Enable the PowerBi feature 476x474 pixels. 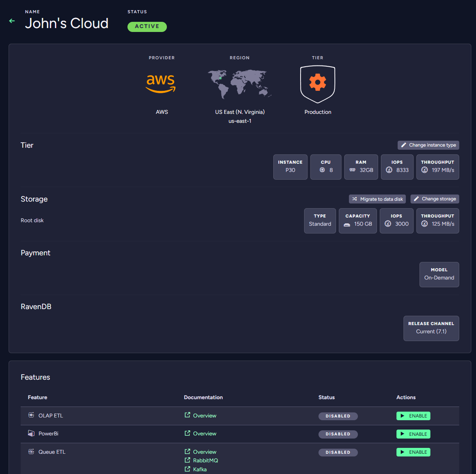tap(413, 434)
